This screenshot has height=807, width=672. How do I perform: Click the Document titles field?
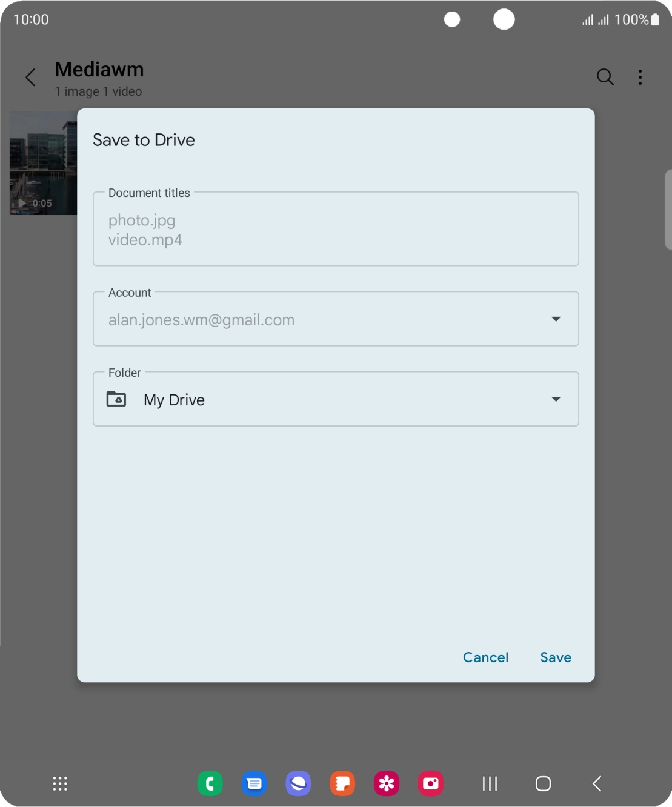pos(336,229)
